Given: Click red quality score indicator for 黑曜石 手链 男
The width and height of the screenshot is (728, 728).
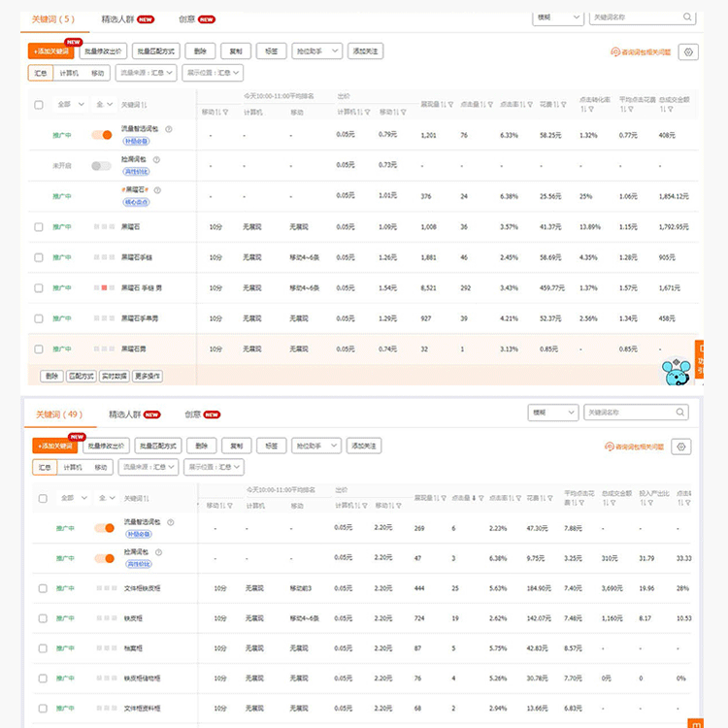Looking at the screenshot, I should click(x=104, y=288).
